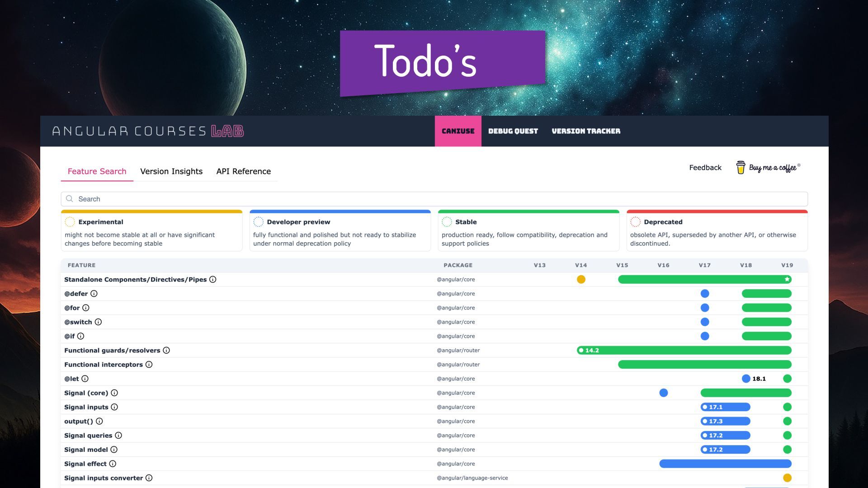Click info icon next to @defer
Screen dimensions: 868x488
[94, 294]
